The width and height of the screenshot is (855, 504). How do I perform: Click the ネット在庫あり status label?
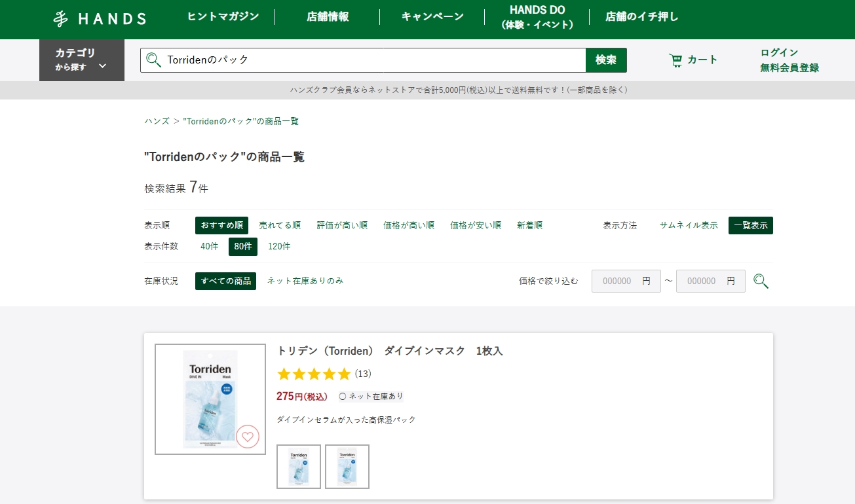(371, 396)
